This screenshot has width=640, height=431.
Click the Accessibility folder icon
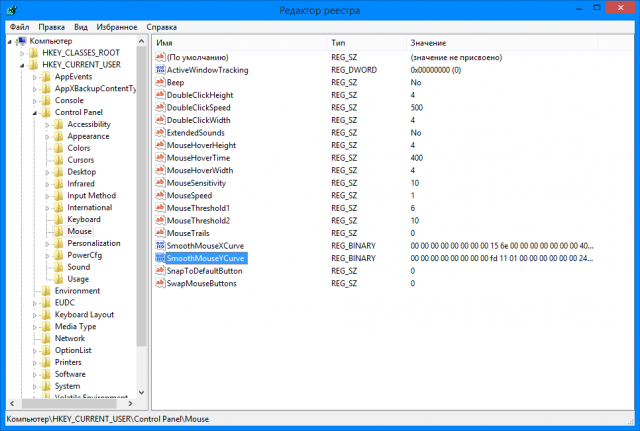(59, 124)
